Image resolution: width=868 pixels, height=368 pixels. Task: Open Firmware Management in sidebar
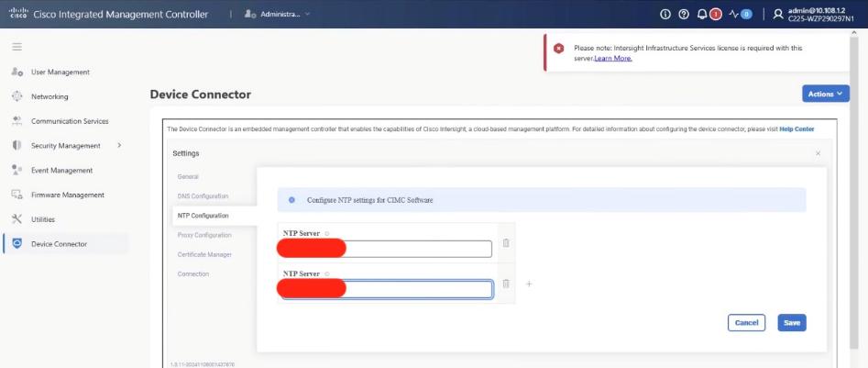pos(68,195)
